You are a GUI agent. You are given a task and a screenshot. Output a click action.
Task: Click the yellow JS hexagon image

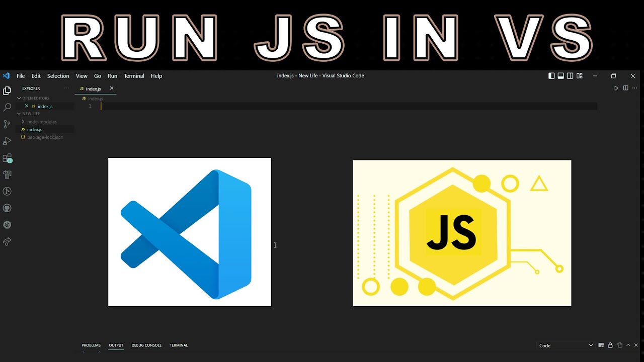point(462,233)
